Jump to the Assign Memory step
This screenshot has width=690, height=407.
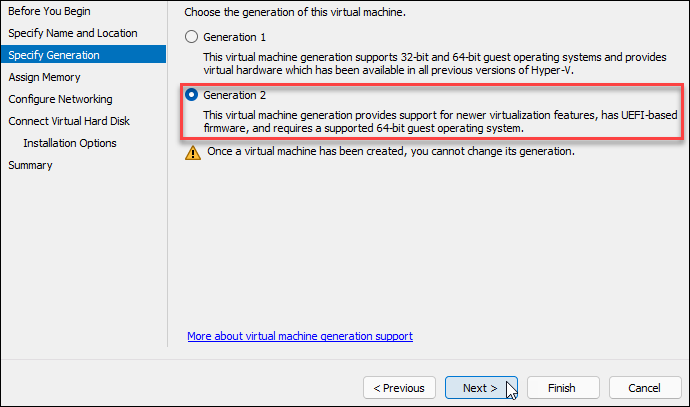coord(44,77)
